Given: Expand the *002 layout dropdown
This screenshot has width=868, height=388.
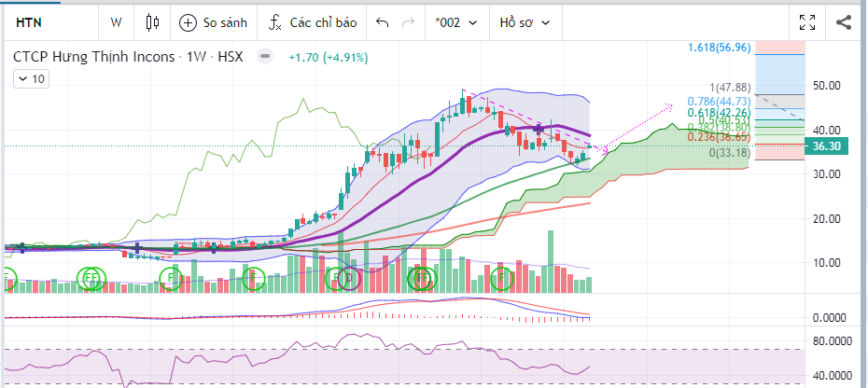Looking at the screenshot, I should (x=456, y=22).
